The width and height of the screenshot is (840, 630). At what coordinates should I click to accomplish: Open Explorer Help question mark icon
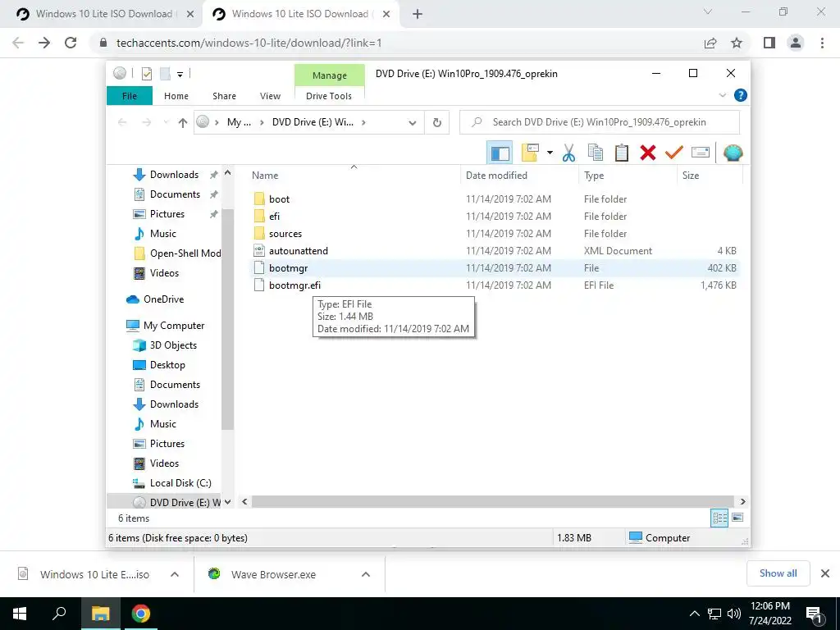click(x=741, y=95)
